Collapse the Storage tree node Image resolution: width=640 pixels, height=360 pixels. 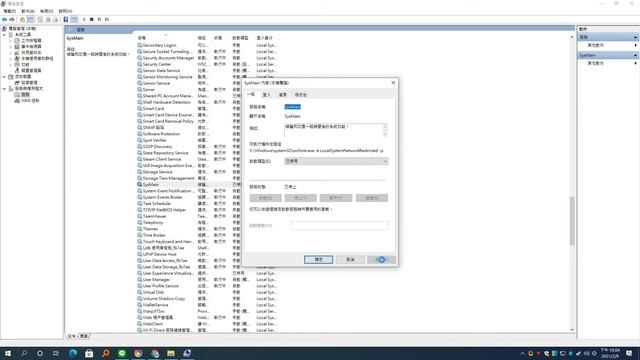pyautogui.click(x=4, y=77)
